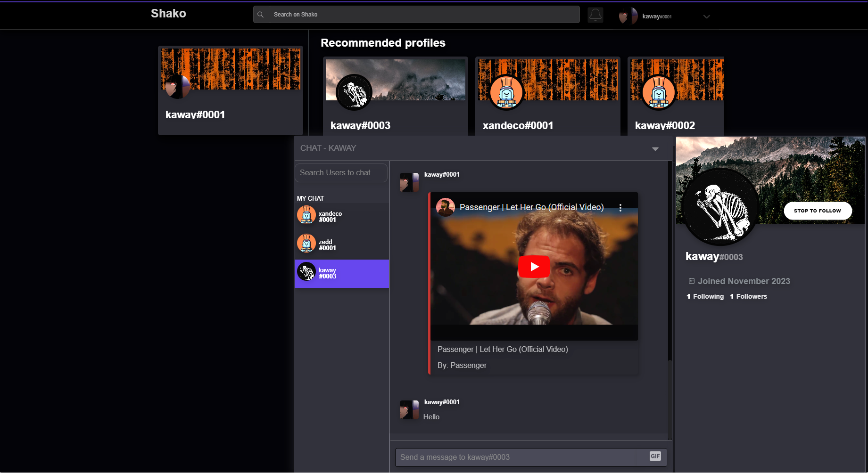The height and width of the screenshot is (473, 868).
Task: Open the zedd#0001 conversation
Action: tap(342, 245)
